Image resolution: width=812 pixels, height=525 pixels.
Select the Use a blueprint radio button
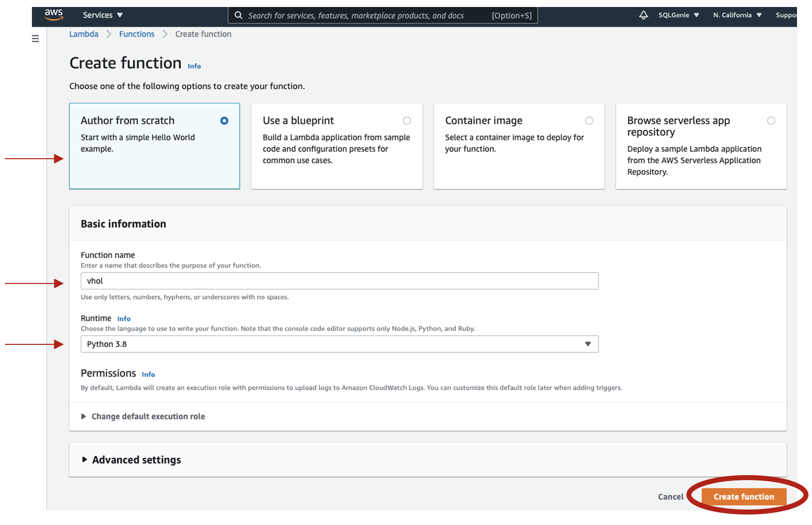click(x=407, y=121)
